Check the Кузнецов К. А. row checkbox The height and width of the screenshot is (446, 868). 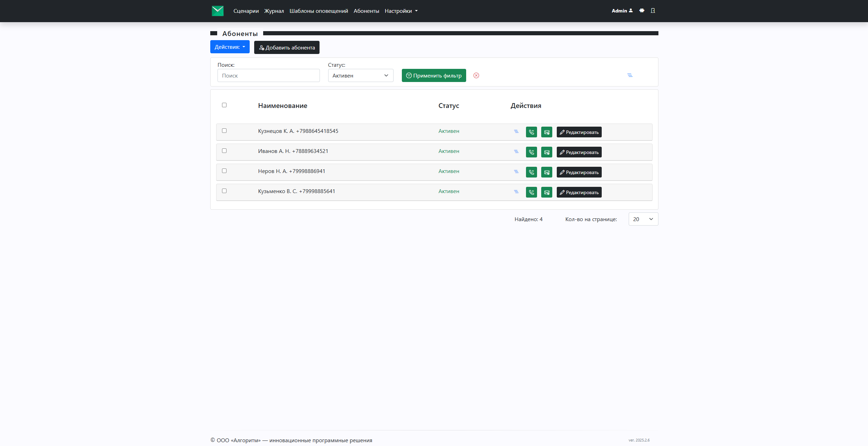(224, 130)
